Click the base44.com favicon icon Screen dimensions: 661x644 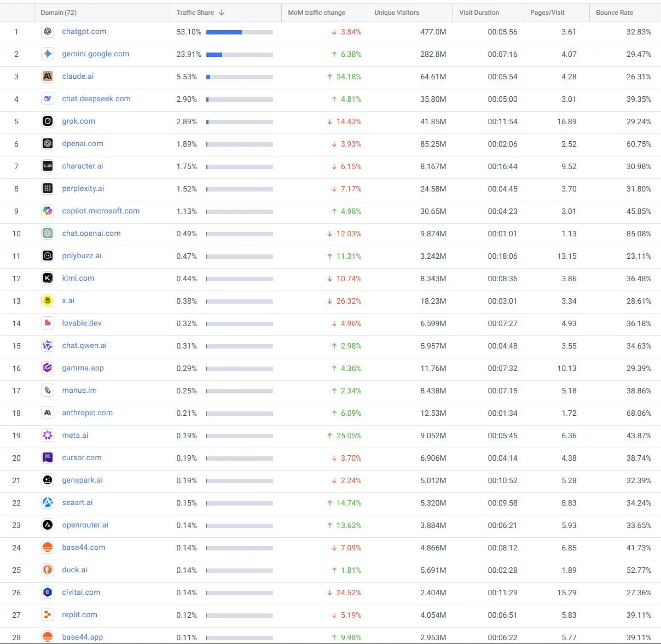48,548
